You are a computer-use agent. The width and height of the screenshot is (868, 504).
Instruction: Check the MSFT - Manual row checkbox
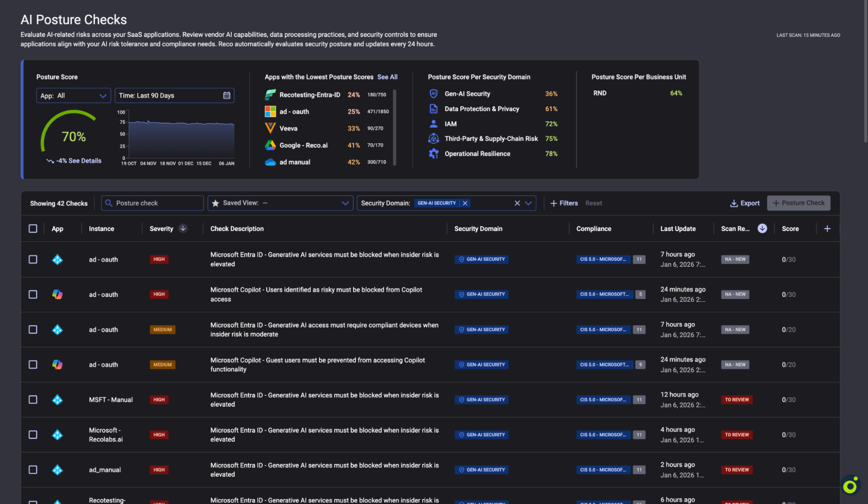[33, 400]
